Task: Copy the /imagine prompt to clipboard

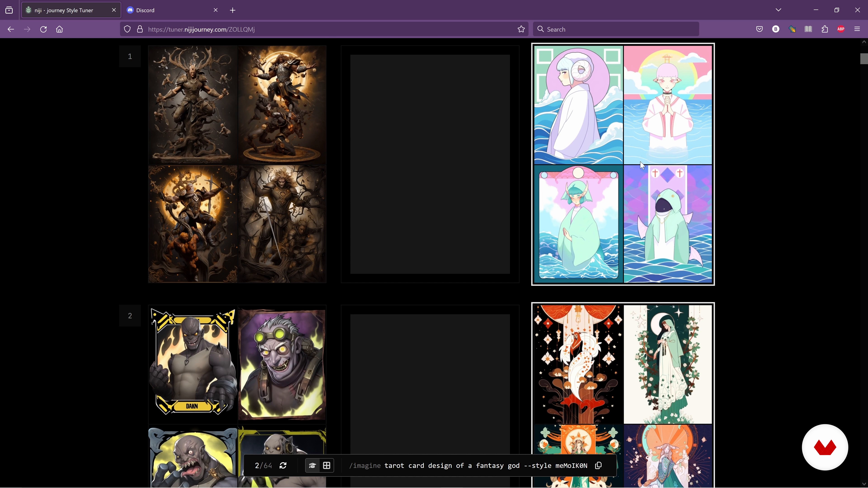Action: [598, 465]
